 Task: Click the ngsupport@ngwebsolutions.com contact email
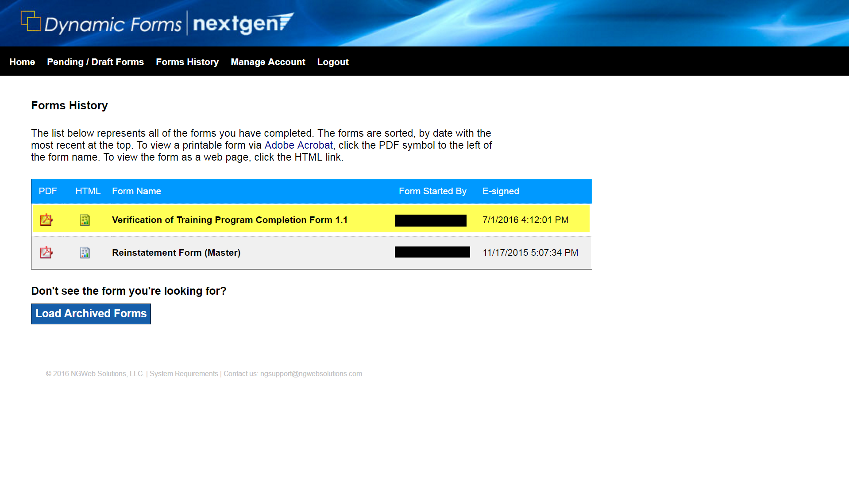click(x=311, y=373)
